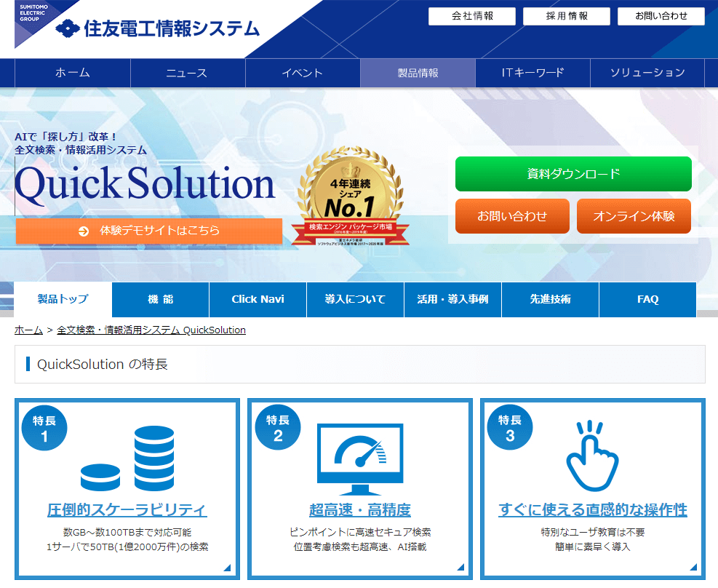Screen dimensions: 718x588
Task: Switch to the 活用・導入事例 tab
Action: pos(452,300)
